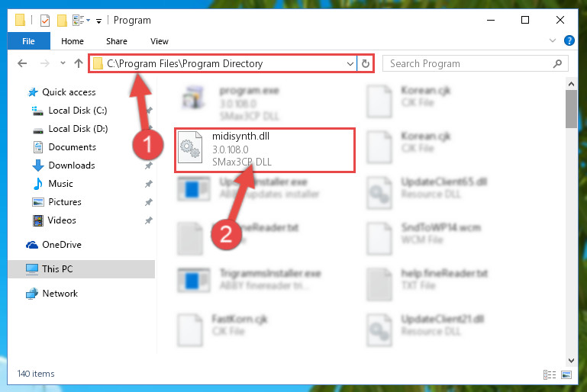The image size is (587, 392).
Task: Open the recent locations dropdown
Action: (x=63, y=63)
